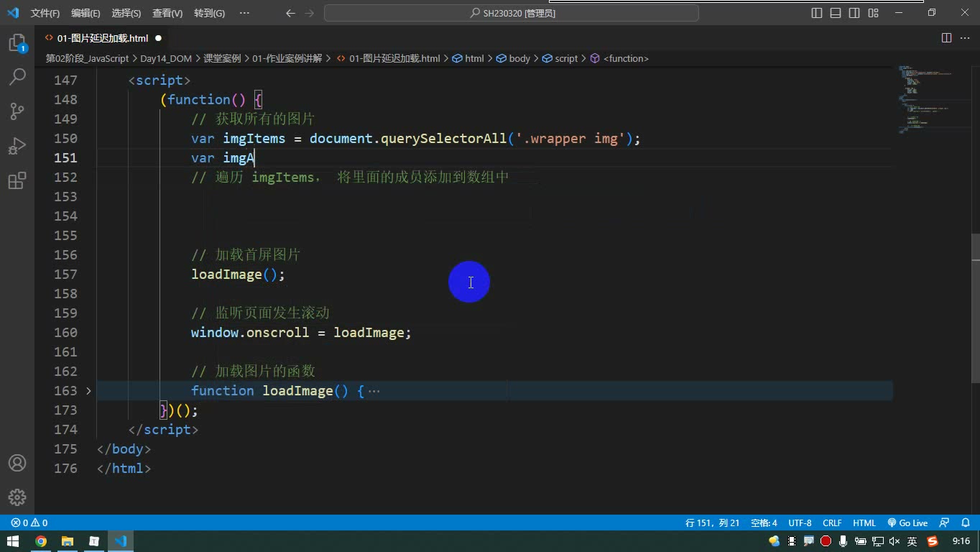Image resolution: width=980 pixels, height=552 pixels.
Task: Open the Manage gear icon
Action: coord(17,497)
